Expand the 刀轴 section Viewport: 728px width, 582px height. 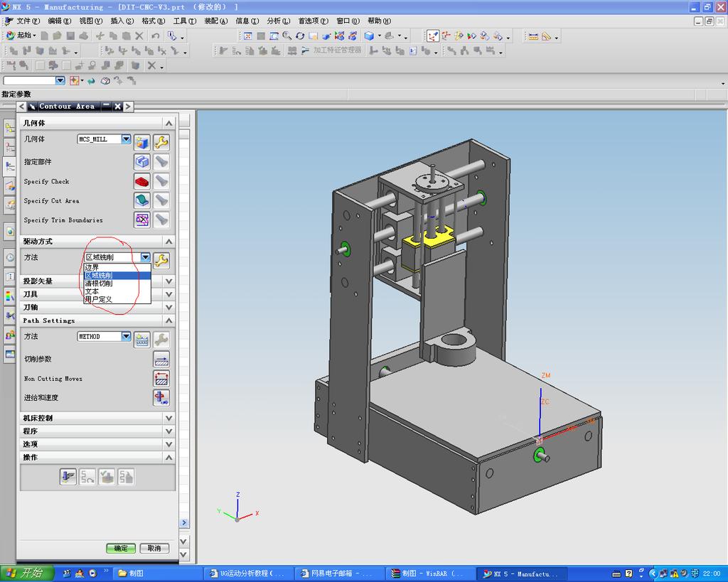[168, 307]
